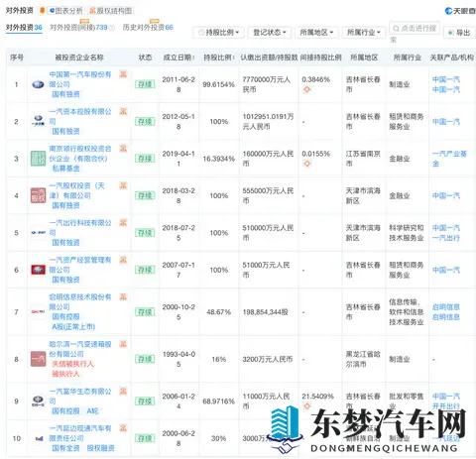Click 股权融资 tag under 一汽延边现通汽车
476x459 pixels.
(100, 448)
